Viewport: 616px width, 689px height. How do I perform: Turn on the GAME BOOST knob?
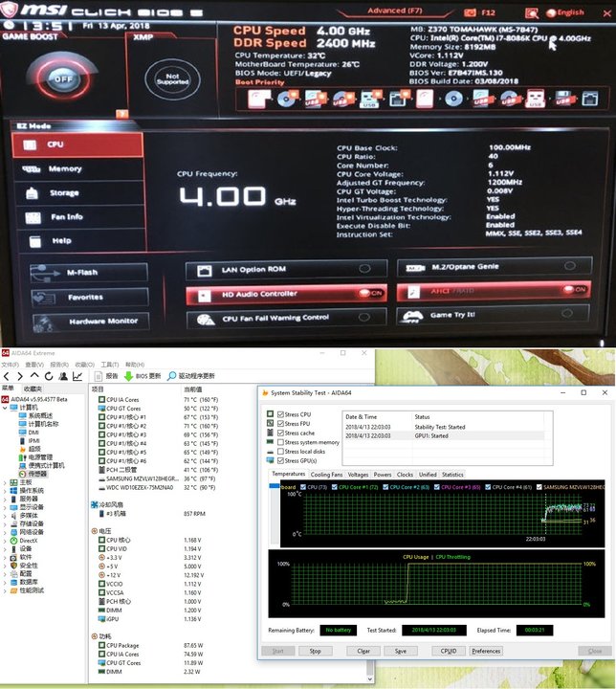[63, 79]
